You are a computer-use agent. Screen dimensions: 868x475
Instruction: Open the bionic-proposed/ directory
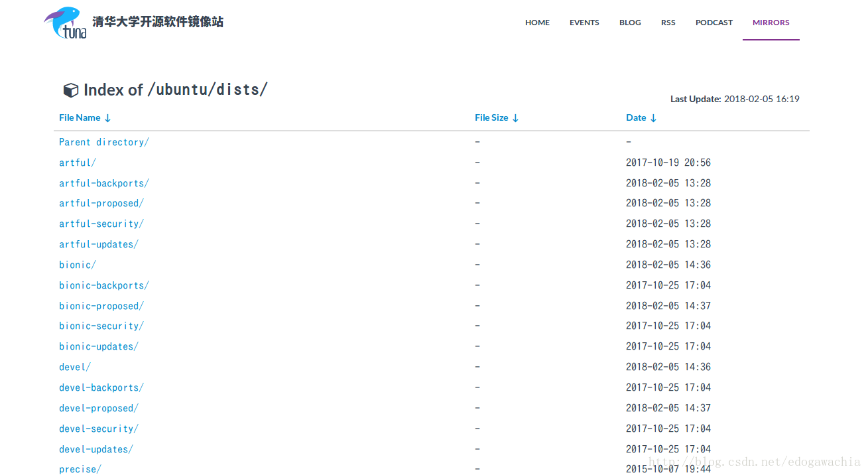(x=101, y=306)
